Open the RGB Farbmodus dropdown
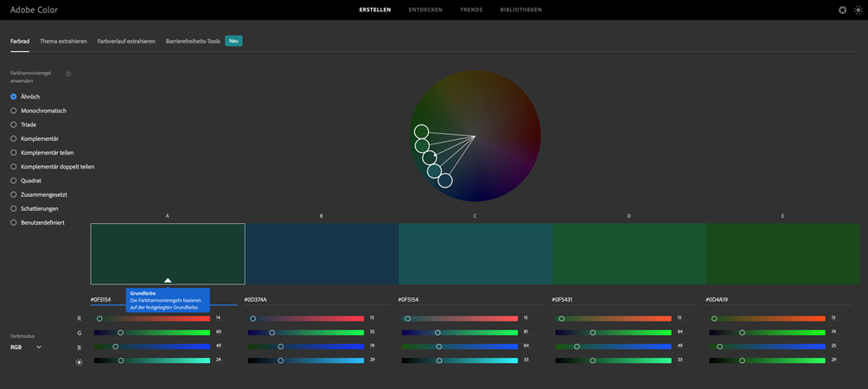Image resolution: width=868 pixels, height=389 pixels. (26, 347)
